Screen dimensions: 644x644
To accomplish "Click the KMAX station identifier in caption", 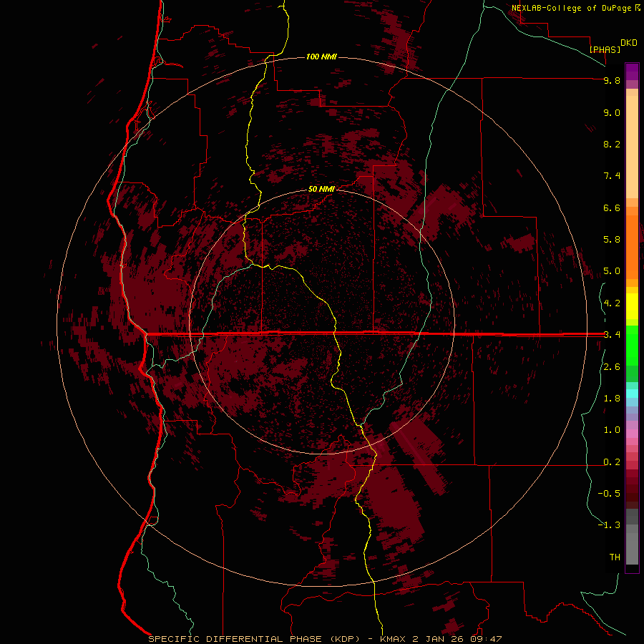I will [x=393, y=639].
